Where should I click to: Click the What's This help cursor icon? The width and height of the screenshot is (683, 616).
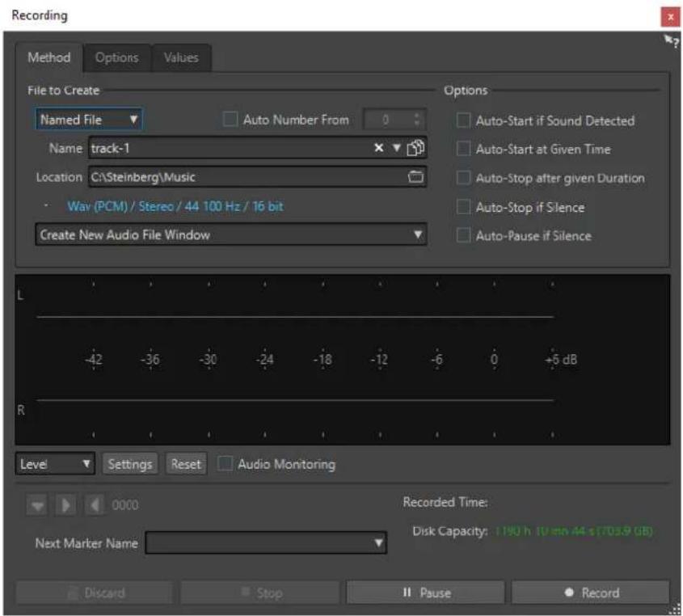tap(671, 41)
